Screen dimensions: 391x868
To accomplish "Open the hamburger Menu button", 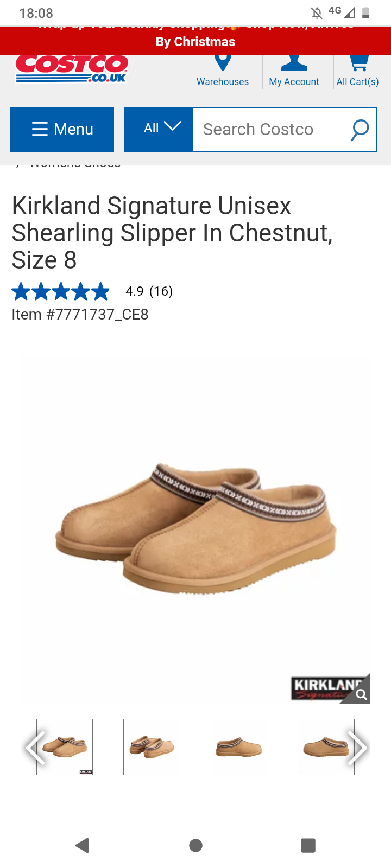I will (62, 129).
